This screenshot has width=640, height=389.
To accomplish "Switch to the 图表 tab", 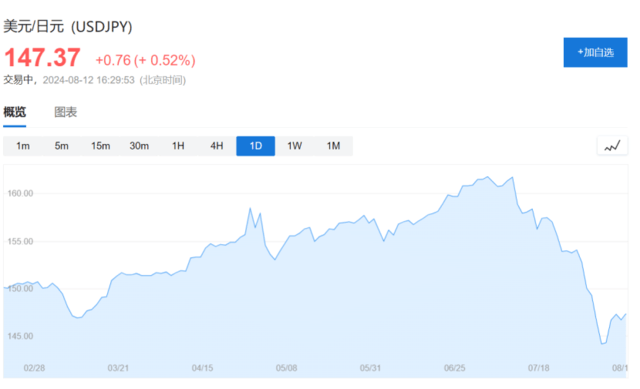I will click(66, 112).
